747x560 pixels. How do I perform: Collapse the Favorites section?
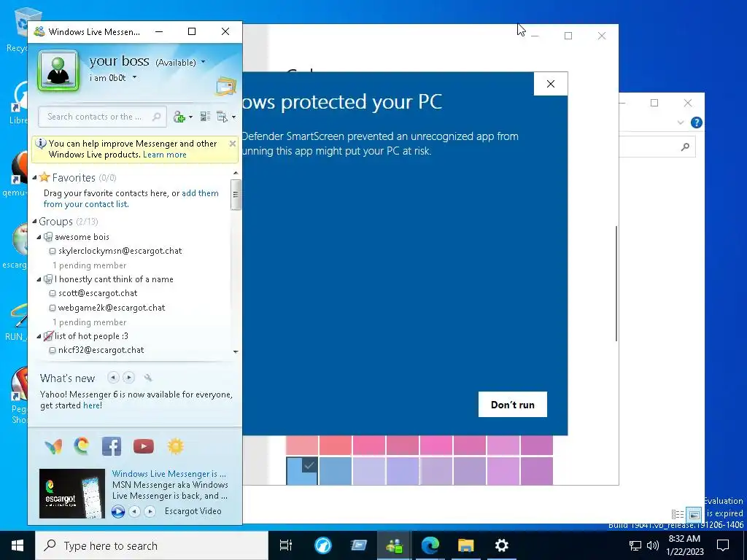click(x=35, y=177)
